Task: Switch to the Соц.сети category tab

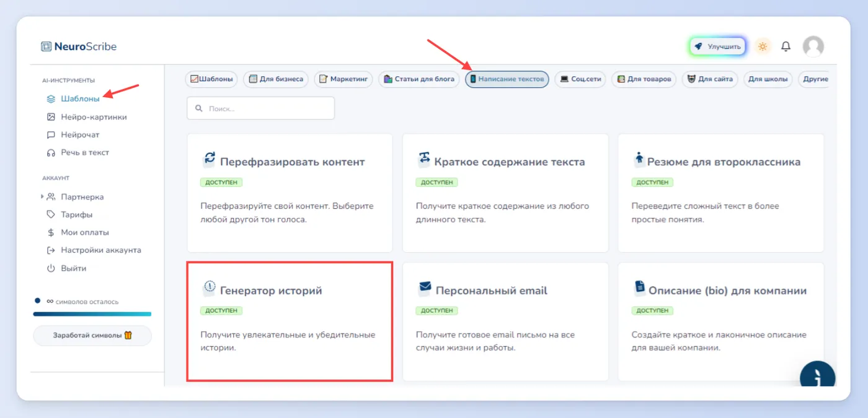Action: 580,79
